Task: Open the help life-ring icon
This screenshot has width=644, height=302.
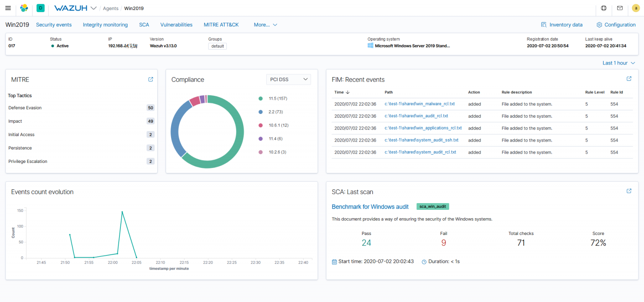Action: 603,8
